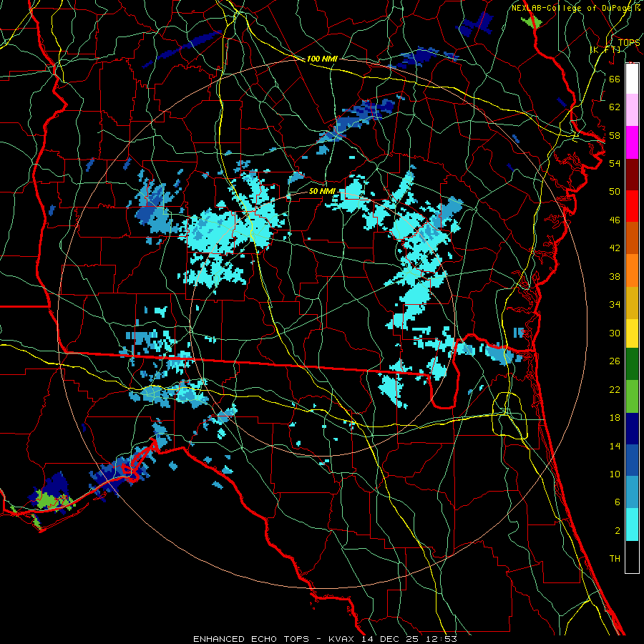
Task: Click the TOPS legend title
Action: point(629,42)
